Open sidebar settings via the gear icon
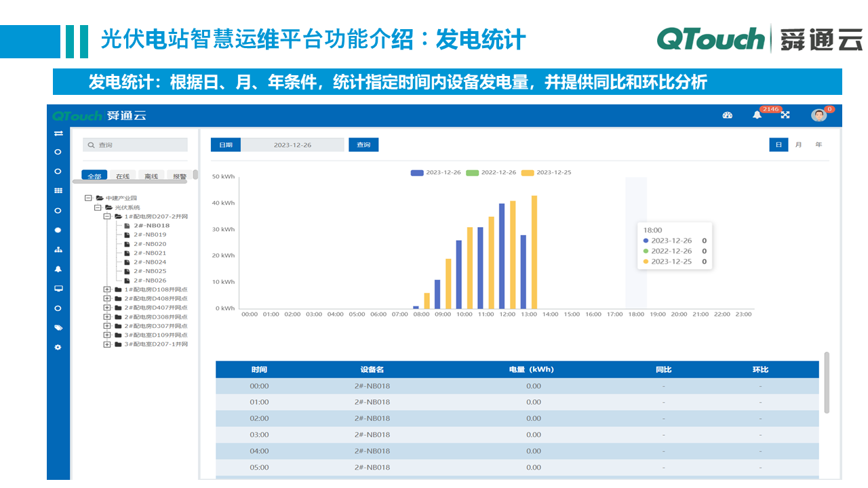 pyautogui.click(x=58, y=347)
